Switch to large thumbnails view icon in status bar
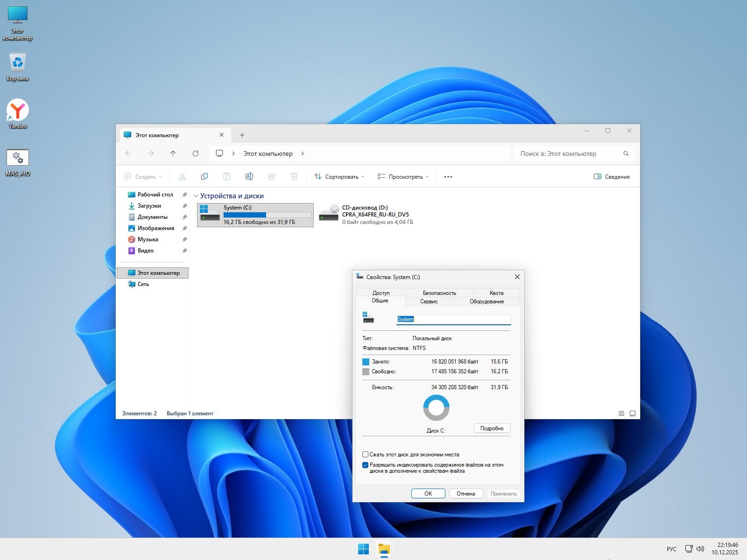The image size is (747, 560). coord(633,413)
